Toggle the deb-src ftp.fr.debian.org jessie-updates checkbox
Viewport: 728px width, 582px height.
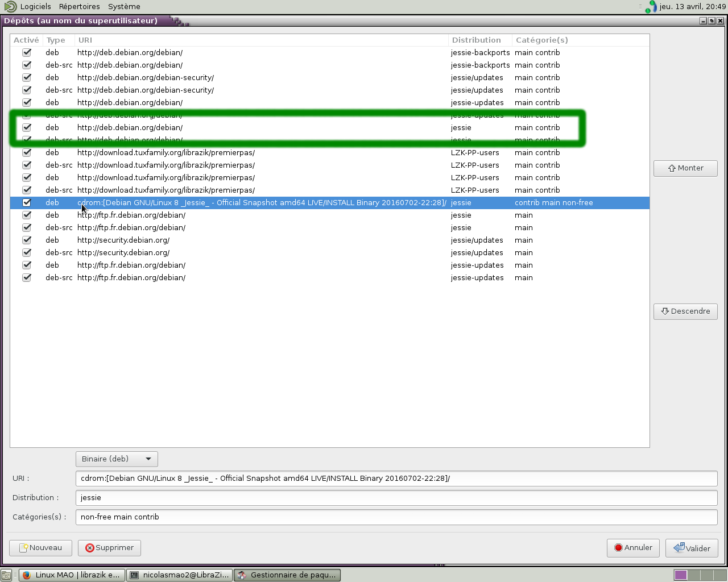[27, 277]
